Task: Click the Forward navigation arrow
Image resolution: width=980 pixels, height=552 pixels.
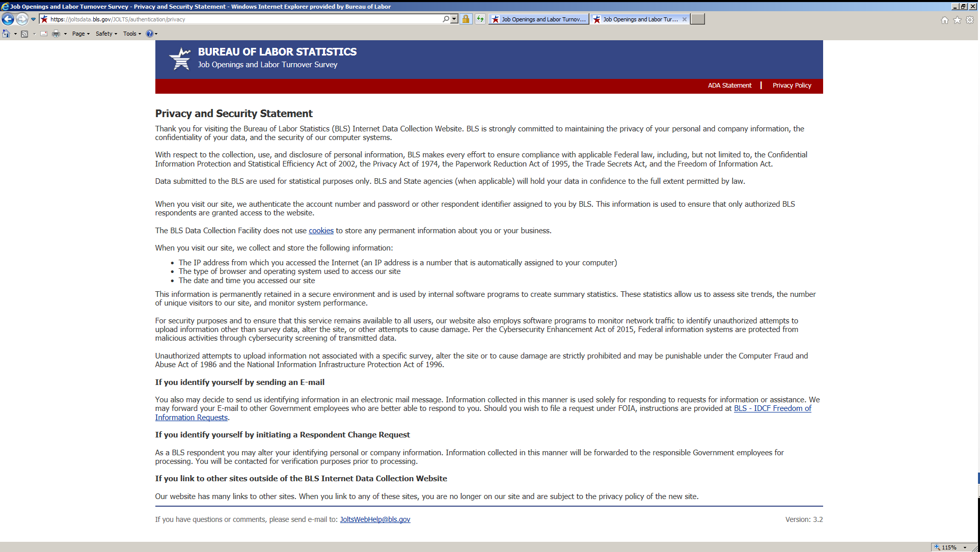Action: click(21, 19)
